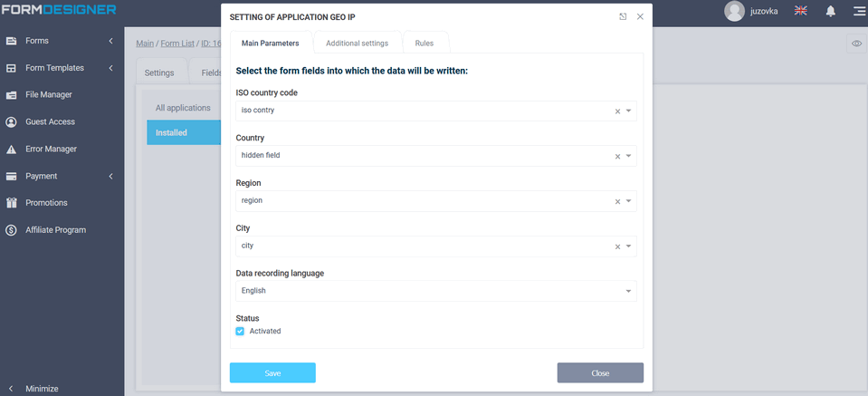Click the user avatar icon
The width and height of the screenshot is (868, 396).
click(734, 11)
